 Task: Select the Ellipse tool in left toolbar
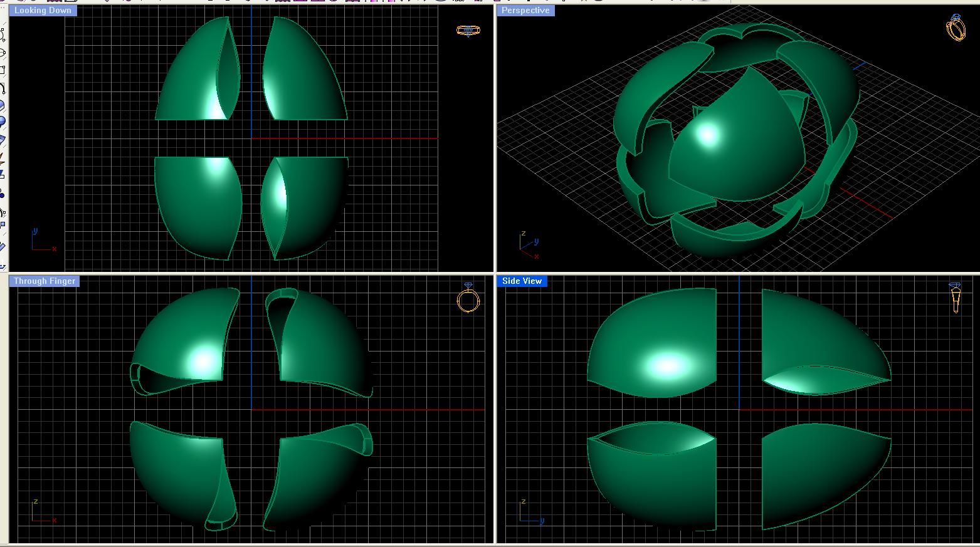tap(3, 53)
